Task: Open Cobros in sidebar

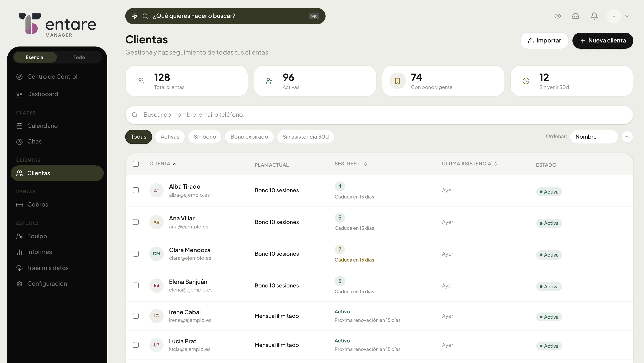Action: 57,204
